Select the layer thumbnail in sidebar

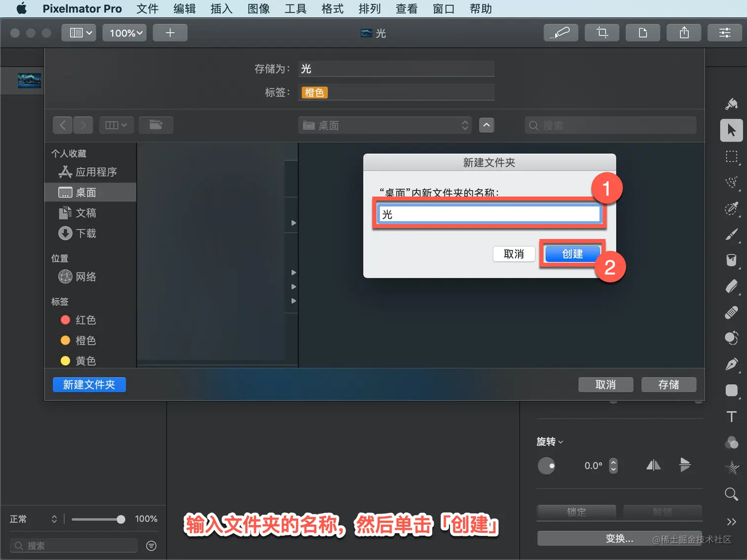pos(30,80)
